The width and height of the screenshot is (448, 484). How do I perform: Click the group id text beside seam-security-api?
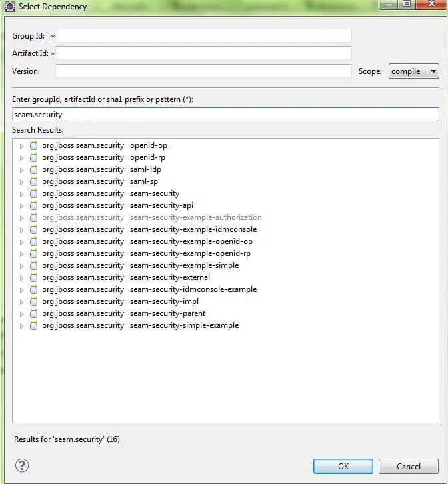click(x=83, y=205)
